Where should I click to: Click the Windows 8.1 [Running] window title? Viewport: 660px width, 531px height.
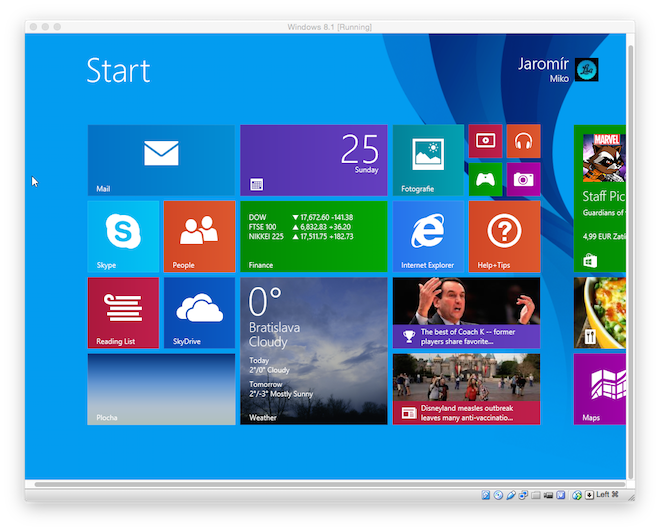330,27
